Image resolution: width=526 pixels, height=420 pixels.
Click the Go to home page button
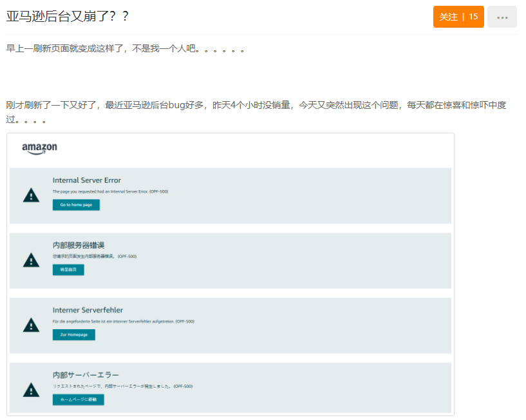coord(76,205)
